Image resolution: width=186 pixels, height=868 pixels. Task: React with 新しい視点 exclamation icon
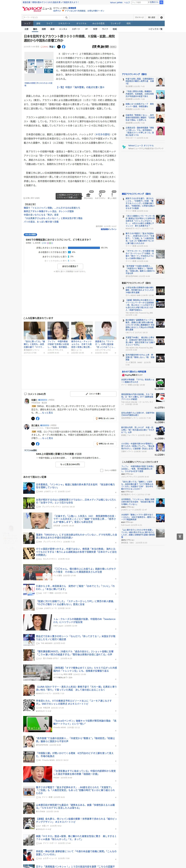[x=112, y=195]
